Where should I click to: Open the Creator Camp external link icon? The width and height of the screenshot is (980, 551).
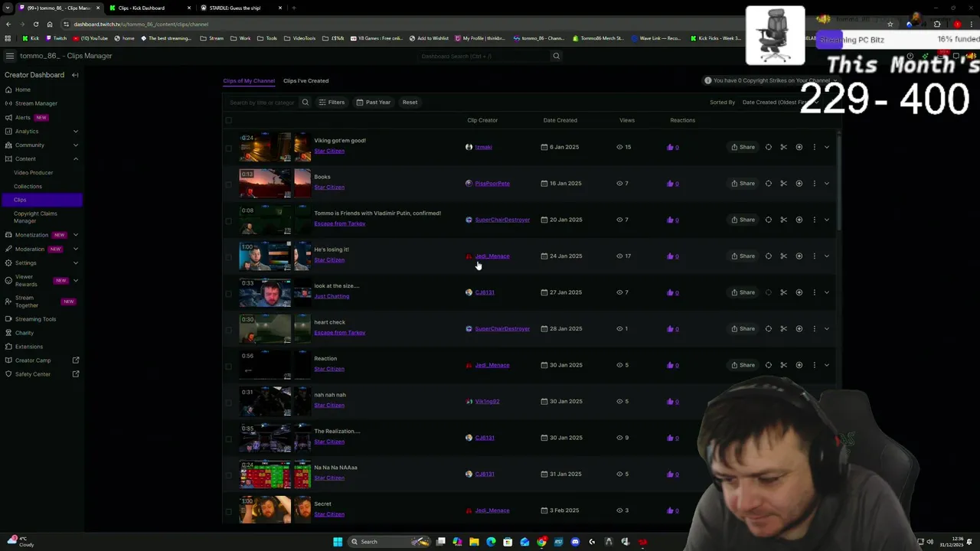click(76, 360)
